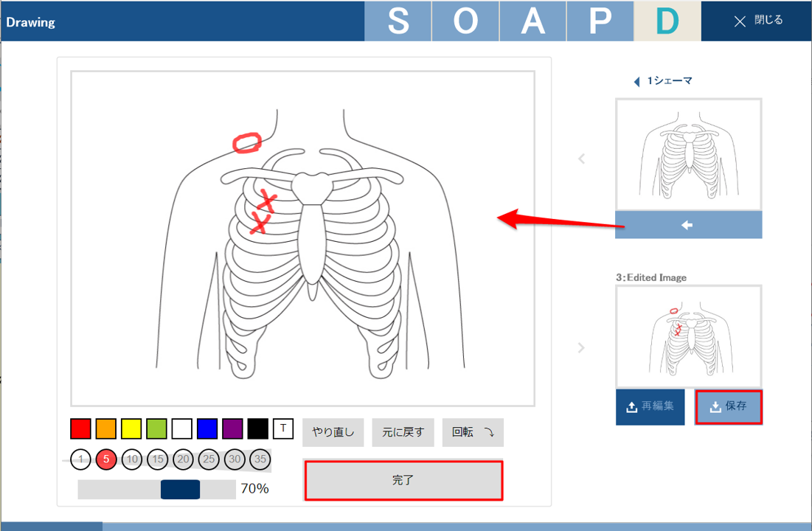Click the 保存 save button

(x=728, y=406)
